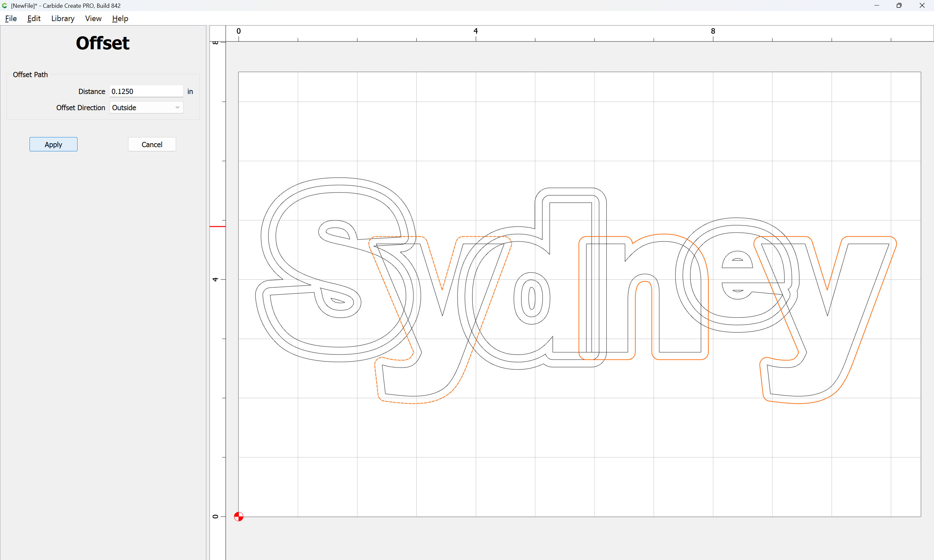Open the Library menu

[63, 18]
